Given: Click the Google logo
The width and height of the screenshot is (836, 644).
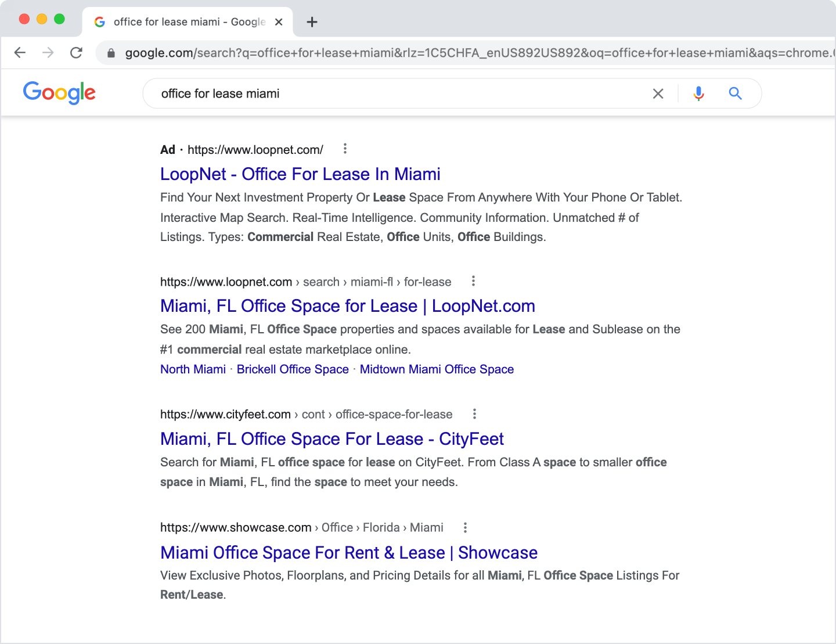Looking at the screenshot, I should click(x=59, y=93).
